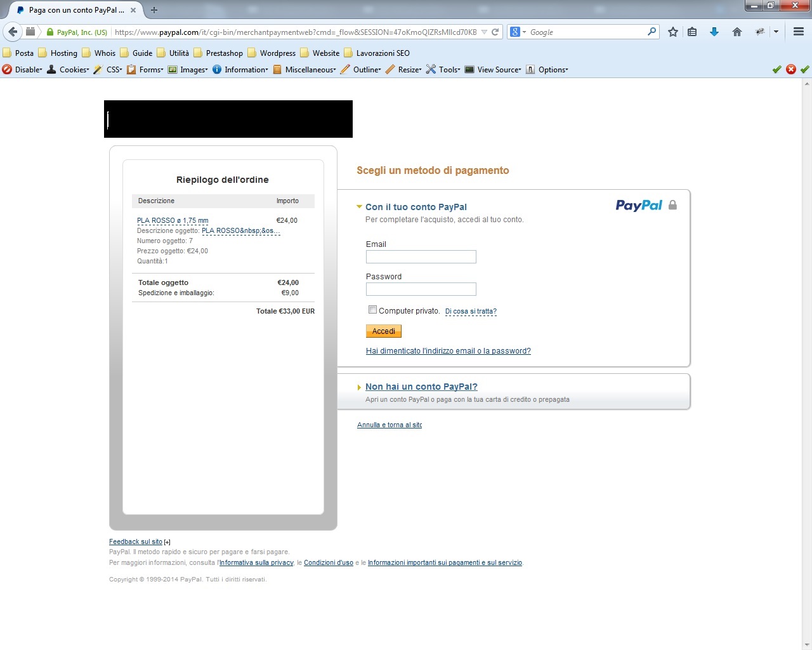Image resolution: width=812 pixels, height=650 pixels.
Task: Open the Wordpress bookmark folder
Action: coord(272,53)
